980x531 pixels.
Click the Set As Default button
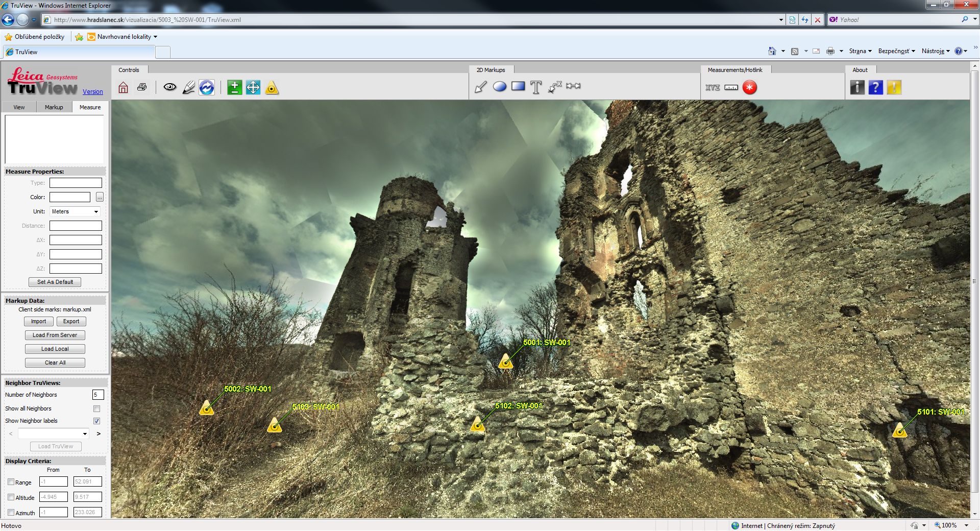point(55,282)
